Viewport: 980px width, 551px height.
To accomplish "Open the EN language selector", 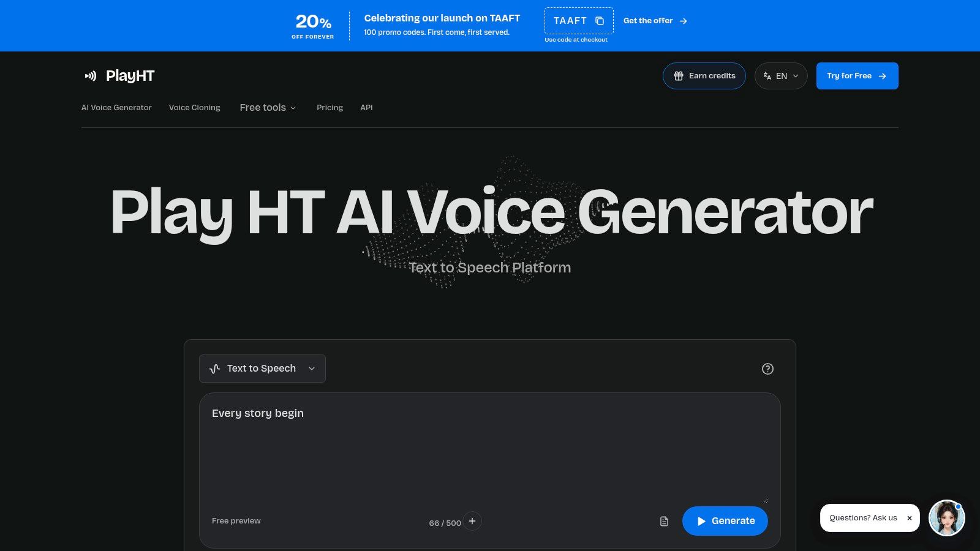I will pyautogui.click(x=781, y=76).
